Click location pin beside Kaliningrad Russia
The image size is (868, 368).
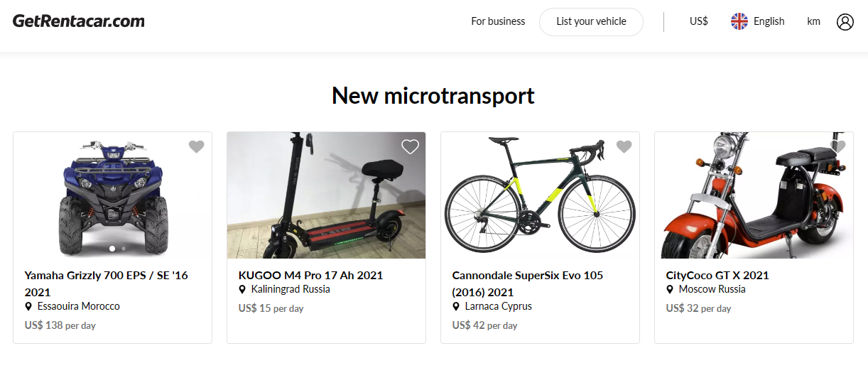coord(243,290)
